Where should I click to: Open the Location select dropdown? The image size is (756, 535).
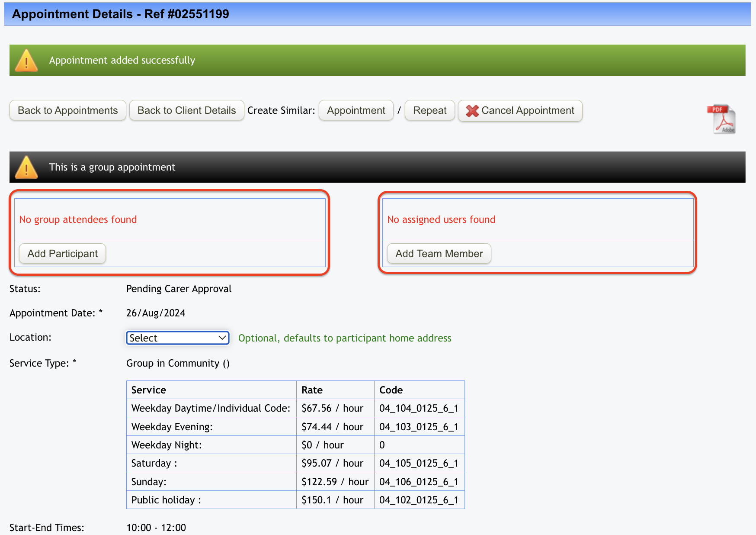pos(178,338)
